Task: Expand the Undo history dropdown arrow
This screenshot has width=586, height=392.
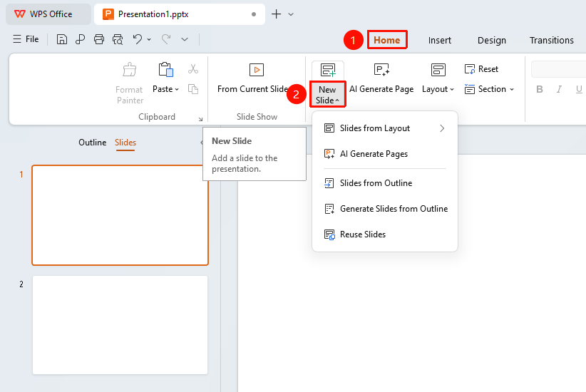Action: 149,39
